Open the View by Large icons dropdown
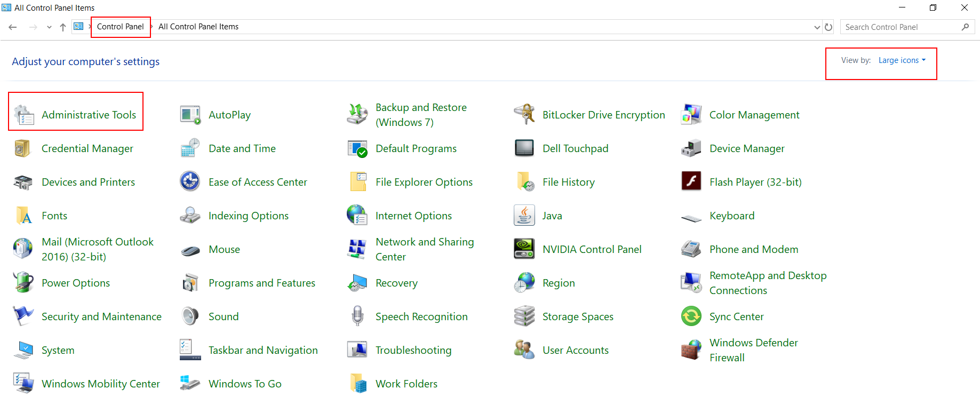This screenshot has height=420, width=980. tap(902, 60)
